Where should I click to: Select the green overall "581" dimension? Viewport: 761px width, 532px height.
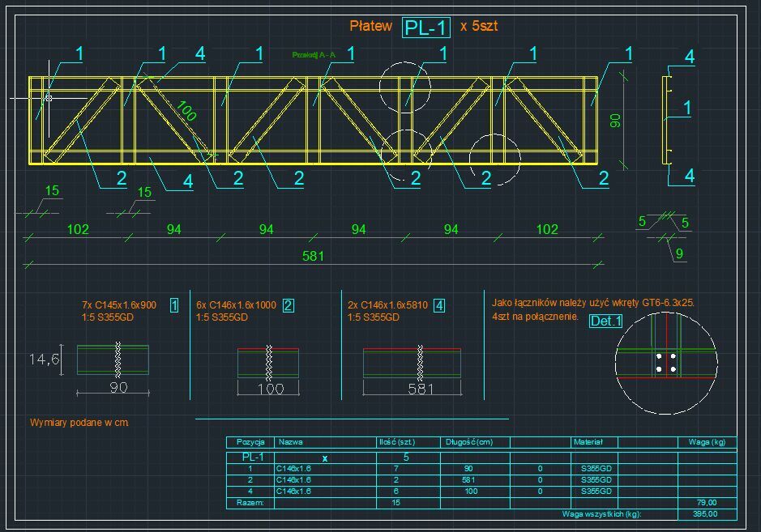click(313, 256)
